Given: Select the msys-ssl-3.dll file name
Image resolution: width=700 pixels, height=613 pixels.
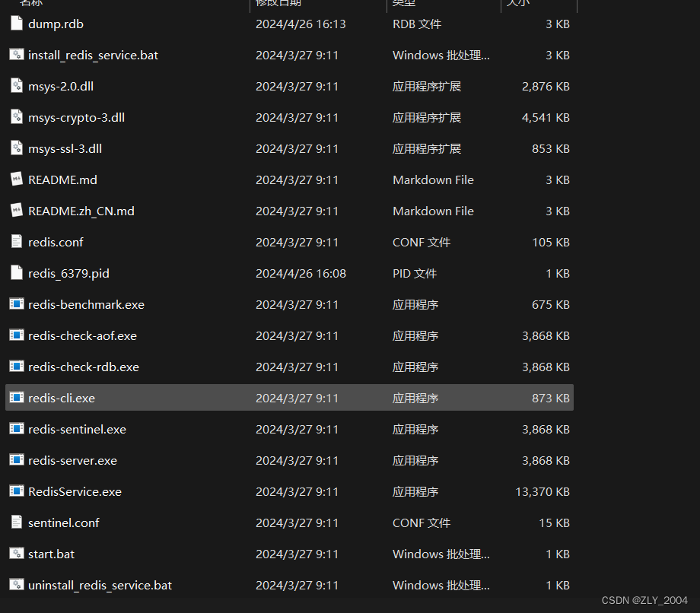Looking at the screenshot, I should [x=65, y=149].
